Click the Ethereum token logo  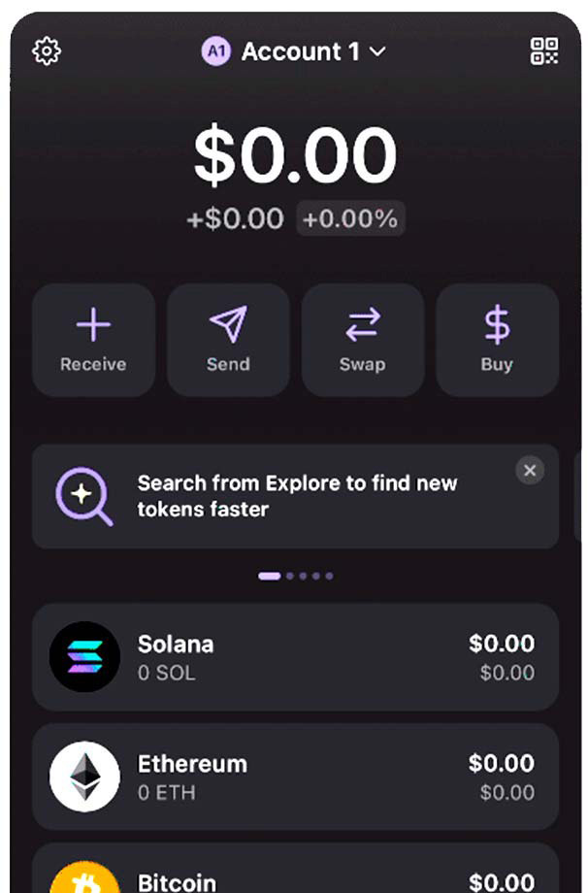point(84,777)
